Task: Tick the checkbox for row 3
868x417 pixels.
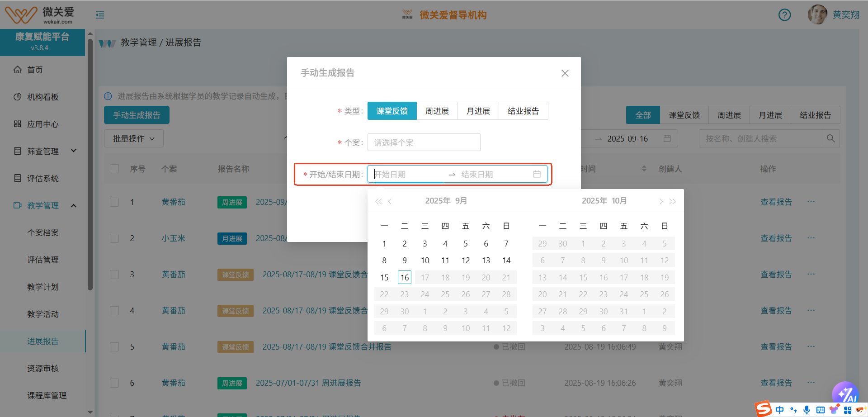Action: click(x=114, y=275)
